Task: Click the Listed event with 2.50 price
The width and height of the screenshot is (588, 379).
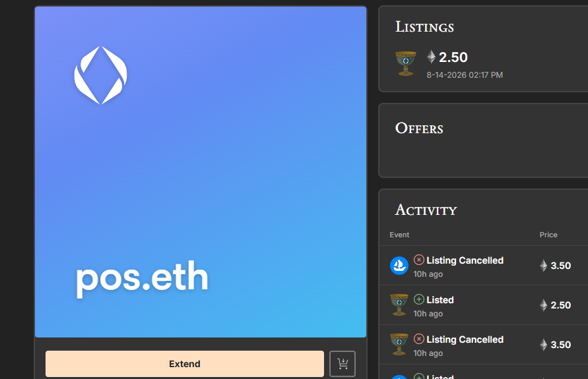Action: point(440,300)
